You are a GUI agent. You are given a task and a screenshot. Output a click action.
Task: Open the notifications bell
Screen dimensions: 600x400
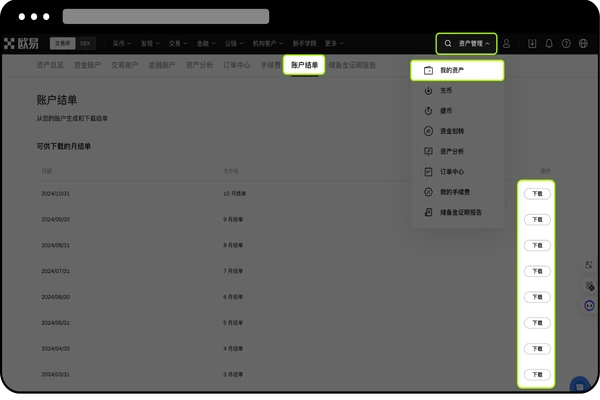[x=549, y=44]
